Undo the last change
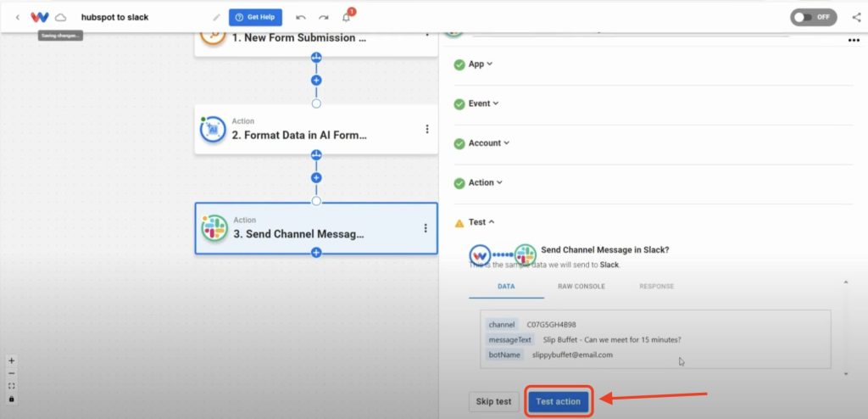The image size is (868, 419). pos(301,17)
